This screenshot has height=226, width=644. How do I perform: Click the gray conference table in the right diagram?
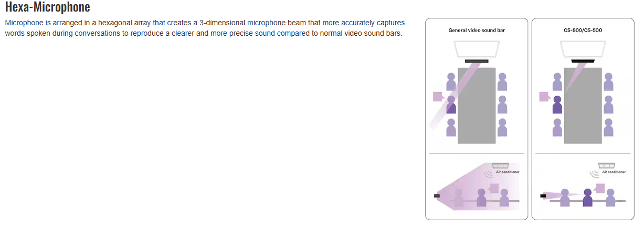[x=583, y=105]
